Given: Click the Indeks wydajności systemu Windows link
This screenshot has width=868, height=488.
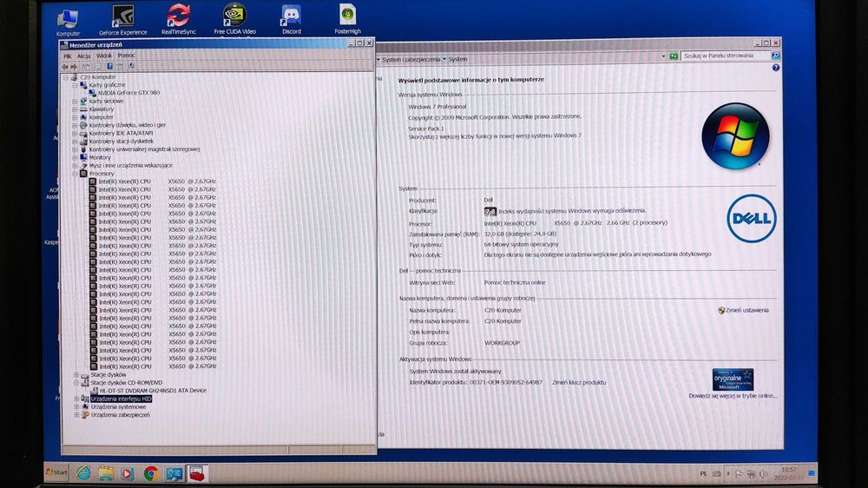Looking at the screenshot, I should pyautogui.click(x=572, y=211).
